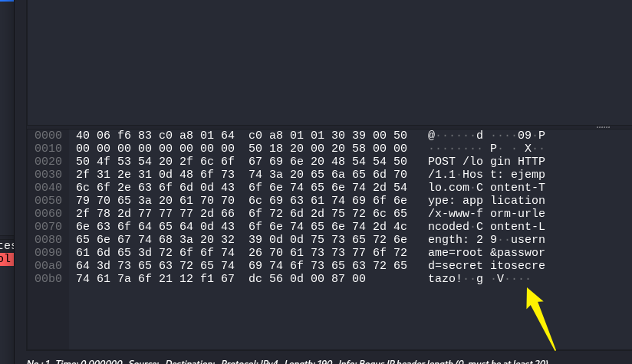
Task: Click the 'gin HTTP' ASCII text
Action: [518, 162]
